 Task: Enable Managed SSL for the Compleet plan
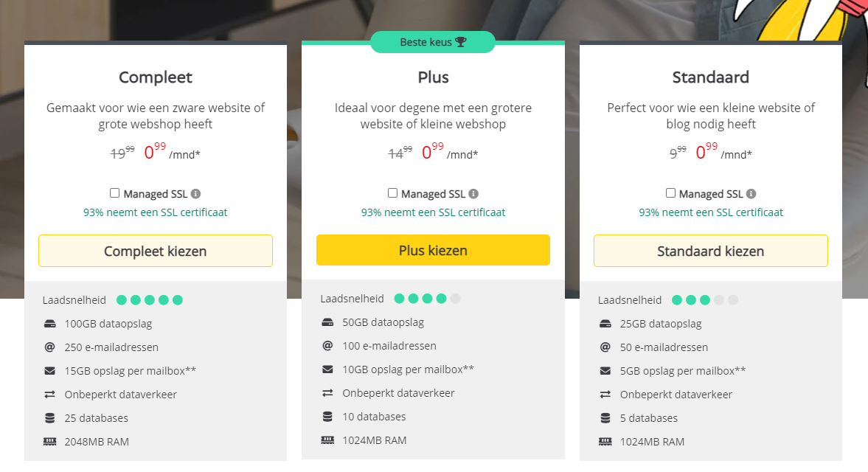(115, 193)
